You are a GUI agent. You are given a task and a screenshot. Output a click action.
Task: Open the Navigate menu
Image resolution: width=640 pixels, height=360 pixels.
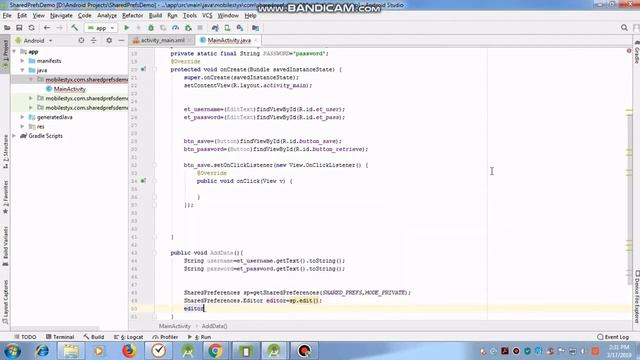pos(61,16)
